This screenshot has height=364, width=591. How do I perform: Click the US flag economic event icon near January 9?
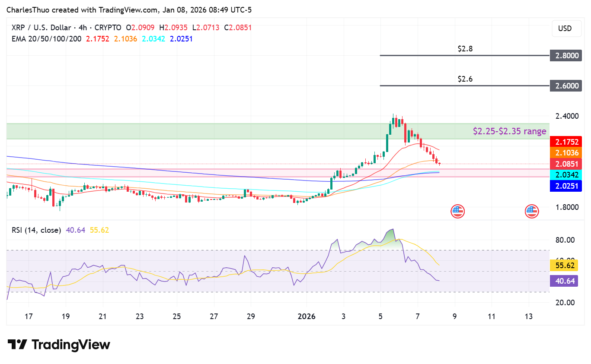pos(457,211)
